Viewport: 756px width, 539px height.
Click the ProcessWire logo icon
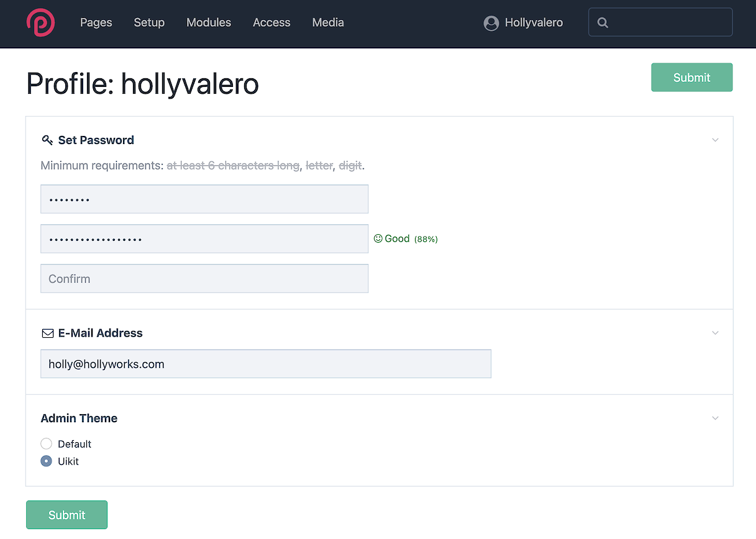(40, 23)
